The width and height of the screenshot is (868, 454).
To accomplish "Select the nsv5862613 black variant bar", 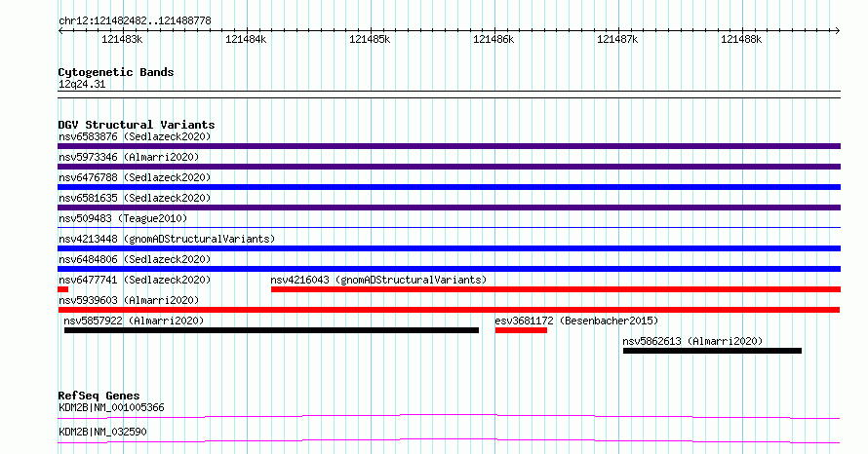I will tap(713, 351).
